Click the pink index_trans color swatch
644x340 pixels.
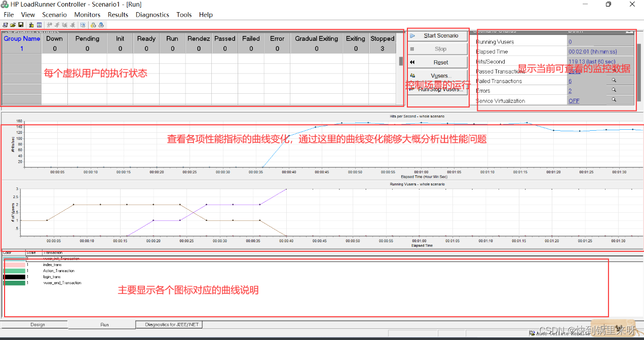coord(14,265)
